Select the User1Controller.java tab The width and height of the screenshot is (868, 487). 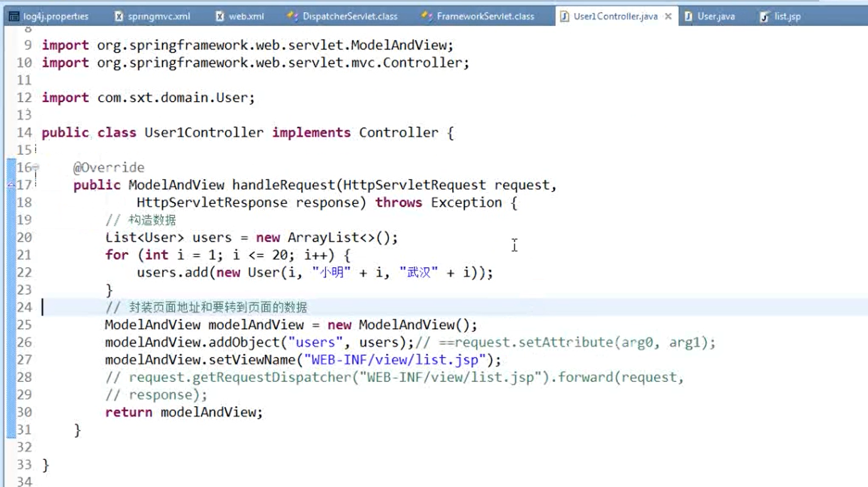[x=615, y=16]
